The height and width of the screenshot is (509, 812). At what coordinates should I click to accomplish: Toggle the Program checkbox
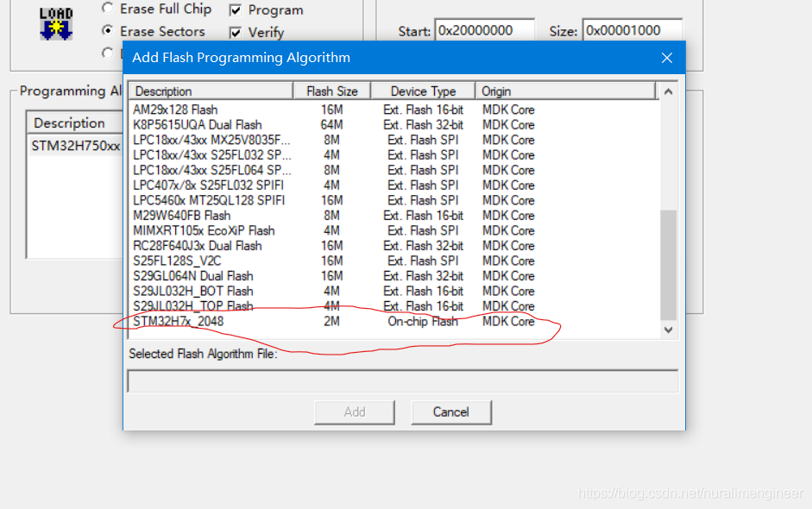(x=236, y=9)
